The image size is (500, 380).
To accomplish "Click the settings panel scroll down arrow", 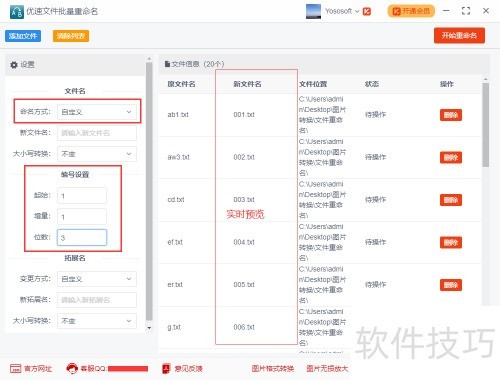I will (x=149, y=328).
